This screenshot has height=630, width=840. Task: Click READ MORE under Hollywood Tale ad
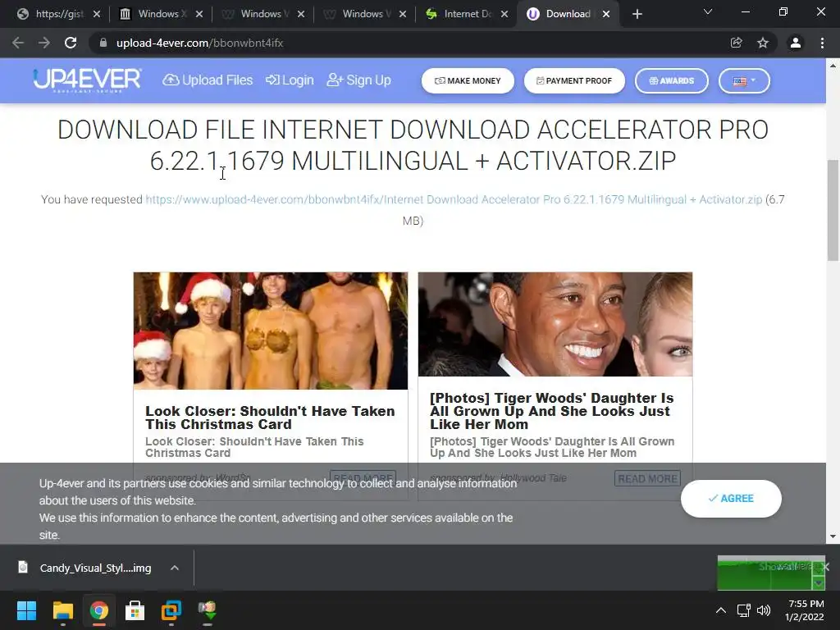(x=648, y=478)
